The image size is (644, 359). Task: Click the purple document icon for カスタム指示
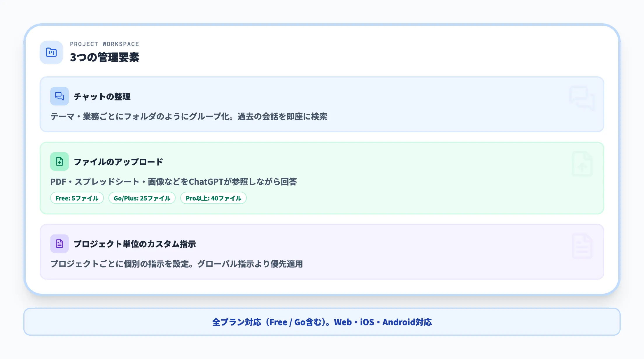[x=60, y=244]
